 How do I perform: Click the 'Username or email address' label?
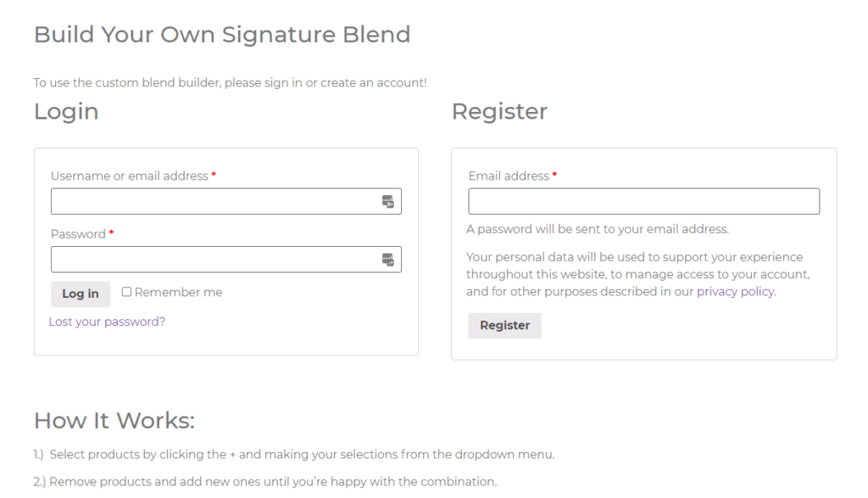129,176
